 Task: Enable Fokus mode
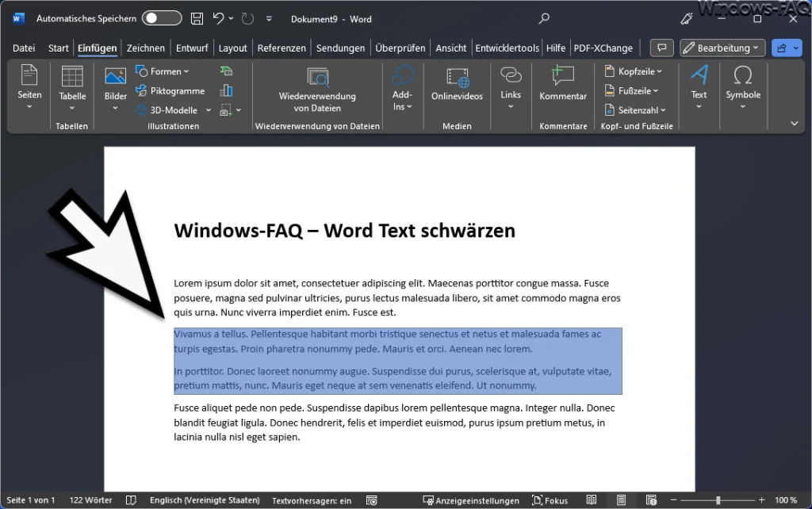[x=550, y=500]
